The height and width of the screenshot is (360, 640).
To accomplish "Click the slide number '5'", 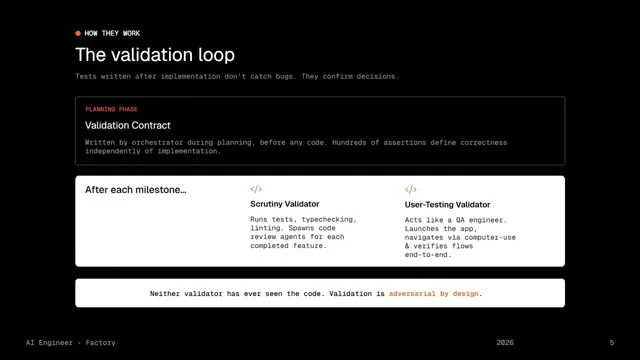I will (x=612, y=343).
